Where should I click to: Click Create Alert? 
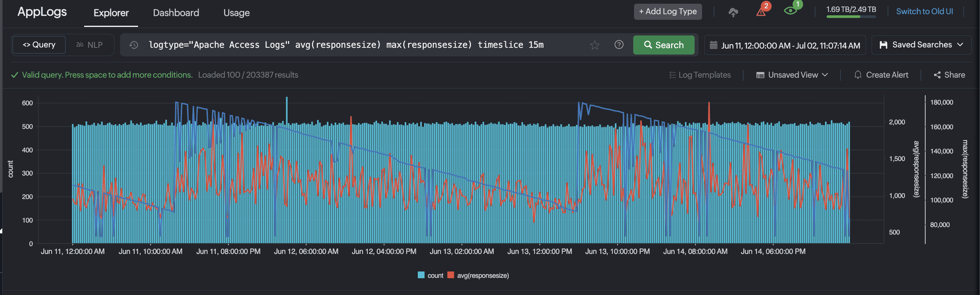[x=881, y=75]
